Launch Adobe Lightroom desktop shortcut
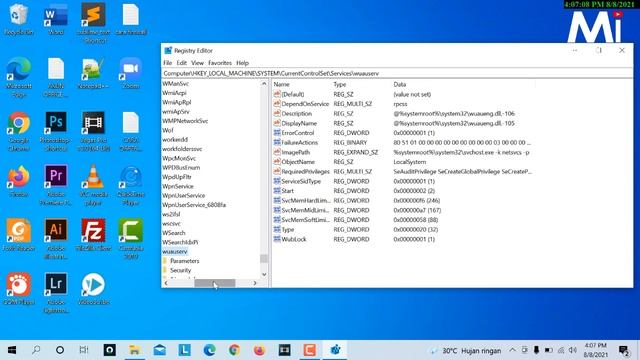 pos(56,293)
